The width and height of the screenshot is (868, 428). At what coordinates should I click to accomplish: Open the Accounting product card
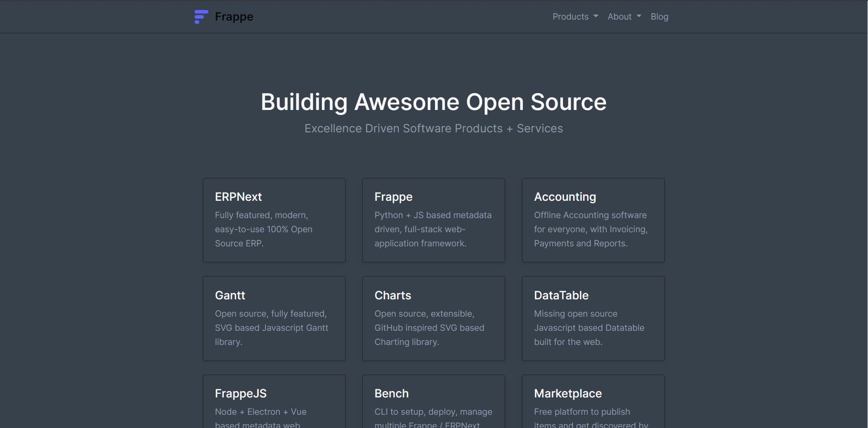tap(593, 220)
